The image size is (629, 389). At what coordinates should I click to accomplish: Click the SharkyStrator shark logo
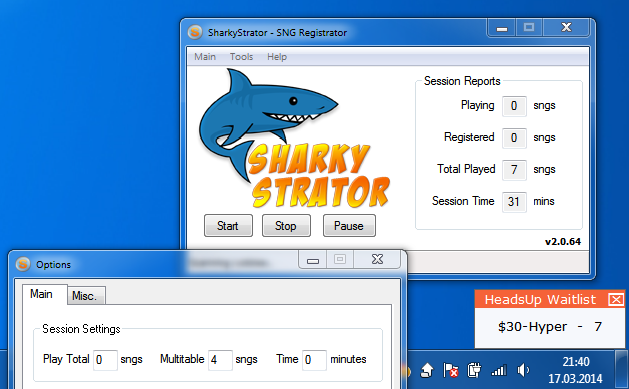(x=294, y=138)
